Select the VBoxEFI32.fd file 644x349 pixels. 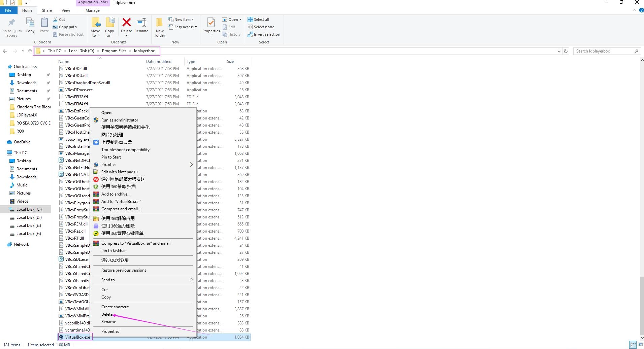click(76, 97)
